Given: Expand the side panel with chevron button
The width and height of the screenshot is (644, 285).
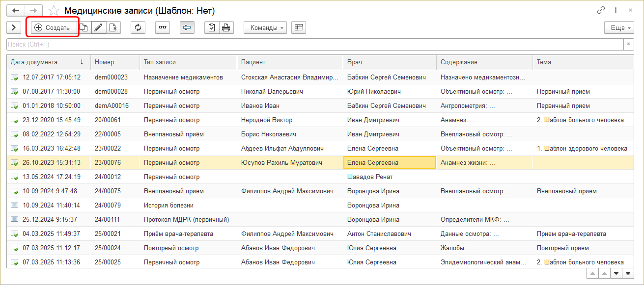Looking at the screenshot, I should [x=13, y=28].
